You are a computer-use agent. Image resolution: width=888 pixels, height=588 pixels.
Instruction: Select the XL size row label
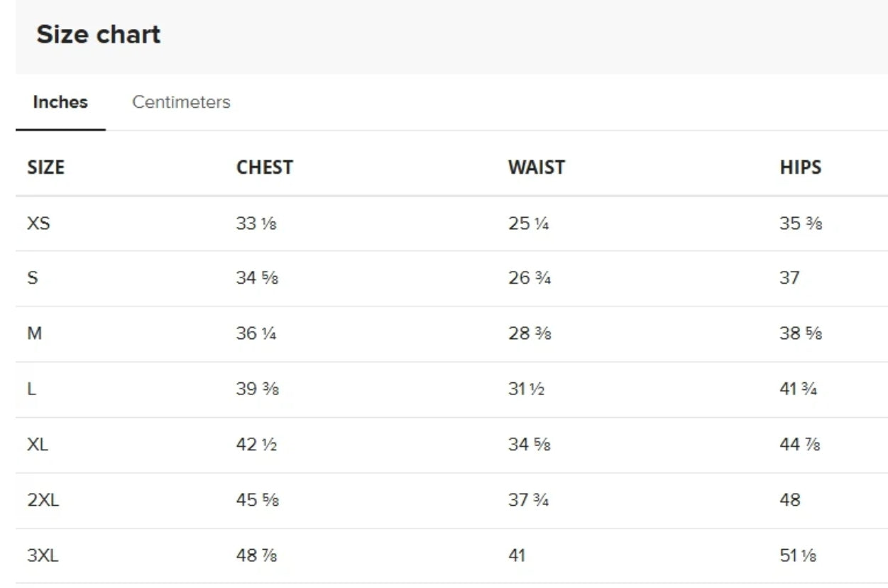click(38, 445)
